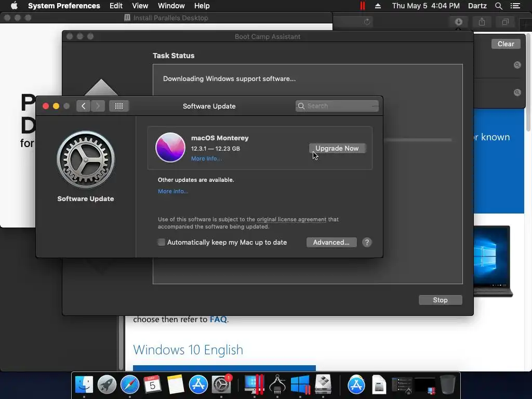Open Safari from the Dock
This screenshot has width=532, height=399.
[x=129, y=385]
